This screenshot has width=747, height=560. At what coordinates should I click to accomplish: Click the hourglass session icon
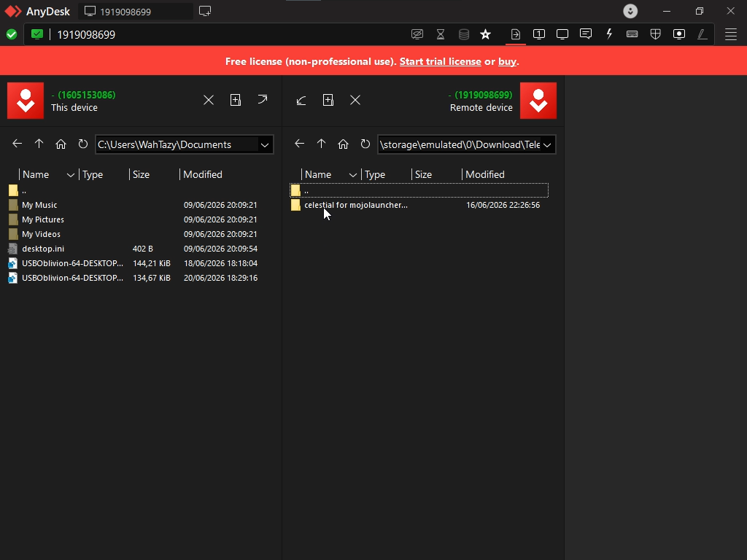(441, 34)
